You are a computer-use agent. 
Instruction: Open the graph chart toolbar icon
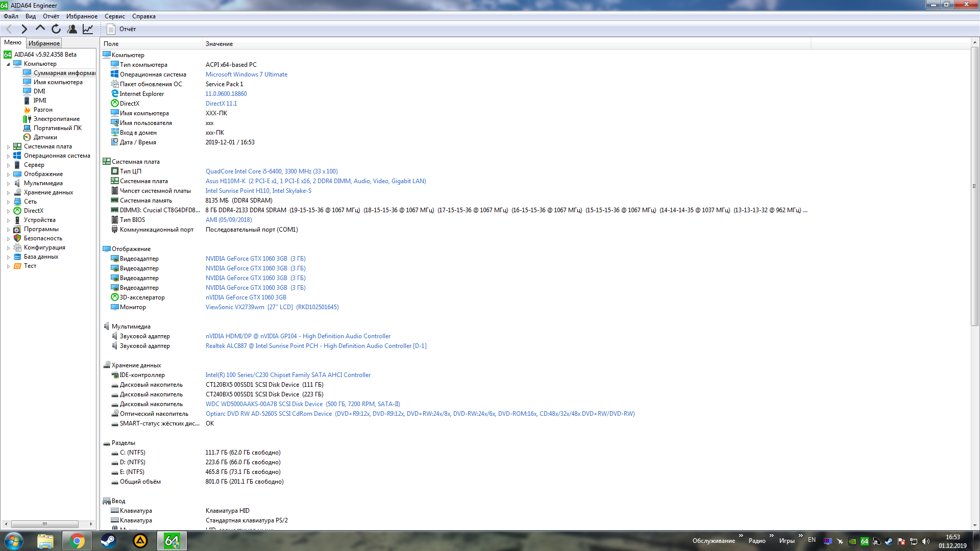(x=88, y=29)
